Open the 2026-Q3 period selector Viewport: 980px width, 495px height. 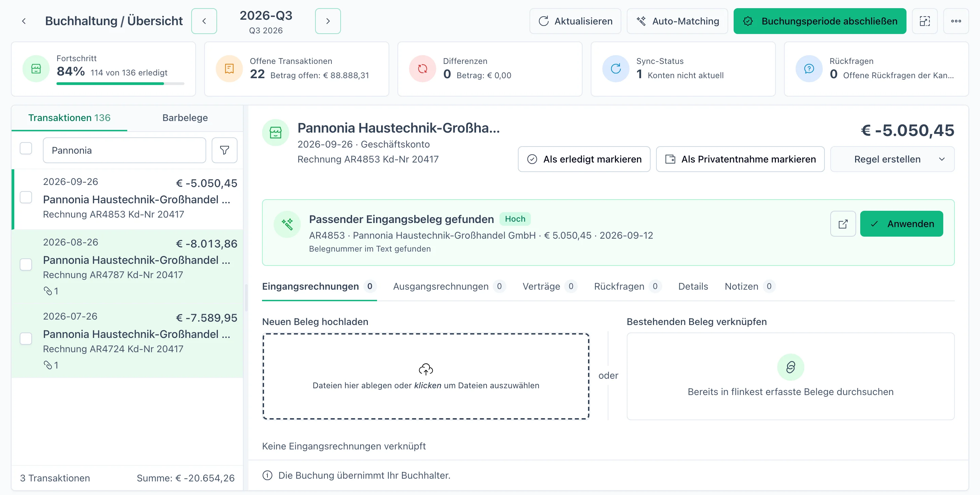[x=266, y=21]
